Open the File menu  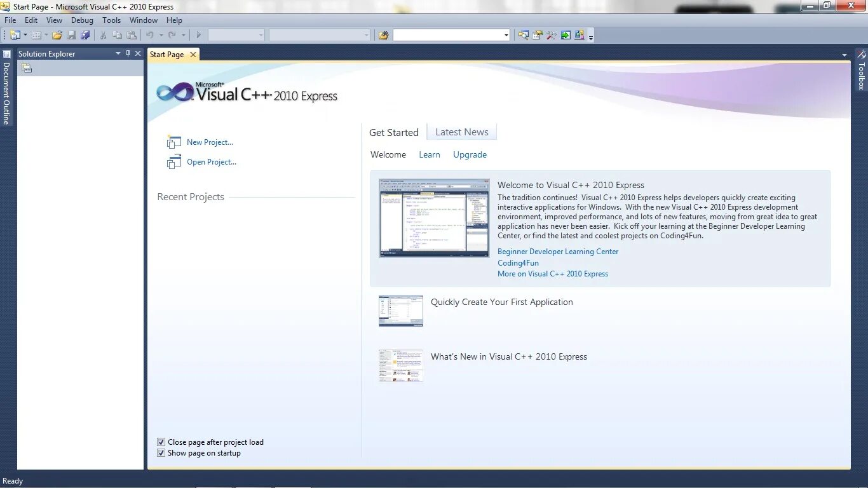pos(10,20)
